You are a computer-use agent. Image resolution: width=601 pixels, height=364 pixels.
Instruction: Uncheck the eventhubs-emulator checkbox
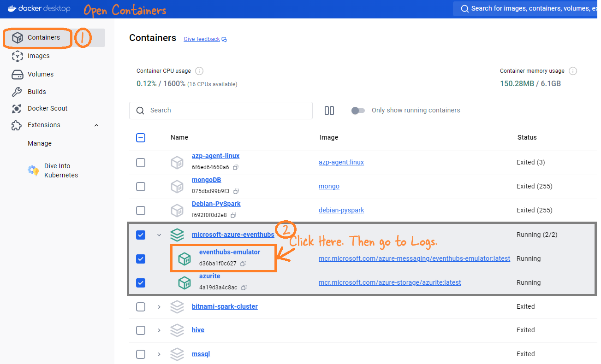[x=141, y=259]
